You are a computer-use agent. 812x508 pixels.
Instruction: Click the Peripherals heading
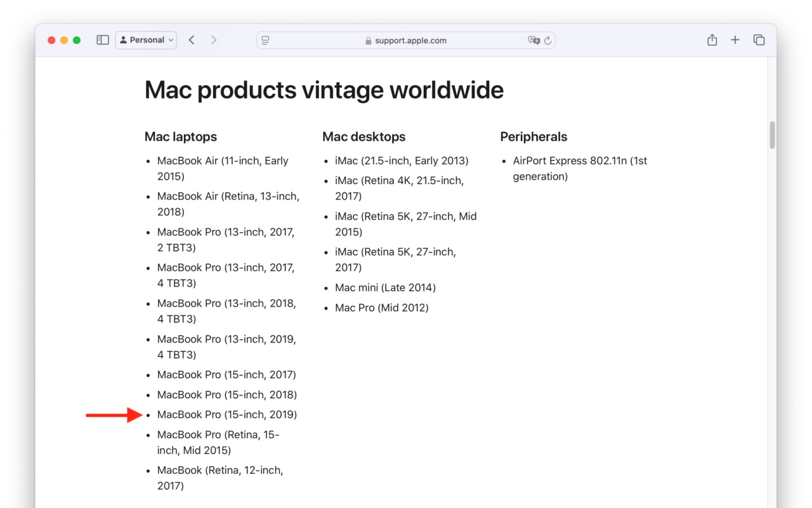point(534,136)
